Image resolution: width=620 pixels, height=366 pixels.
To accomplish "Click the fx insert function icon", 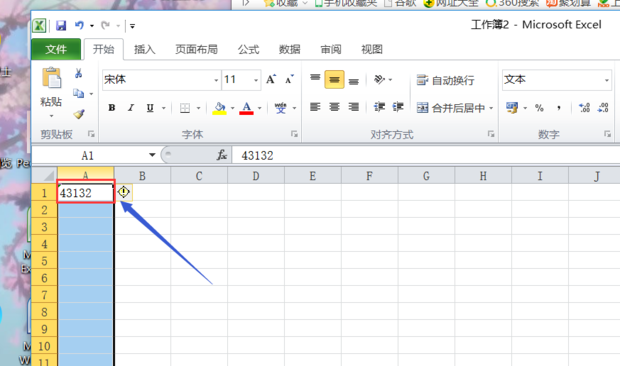I will point(222,155).
